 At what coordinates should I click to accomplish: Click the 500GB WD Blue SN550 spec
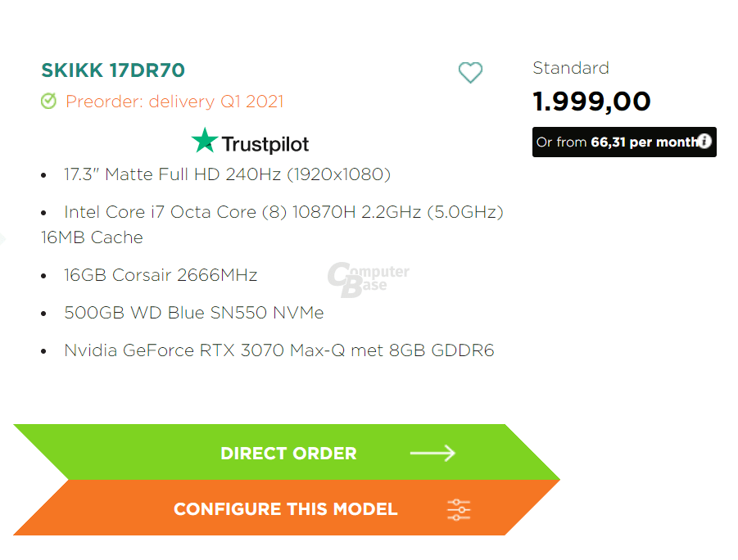coord(194,313)
